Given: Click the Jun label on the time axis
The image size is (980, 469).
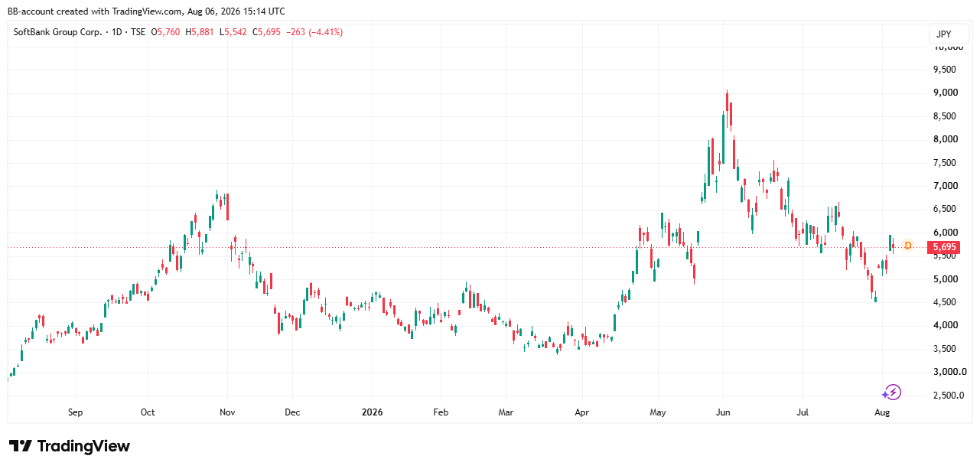Looking at the screenshot, I should 723,412.
